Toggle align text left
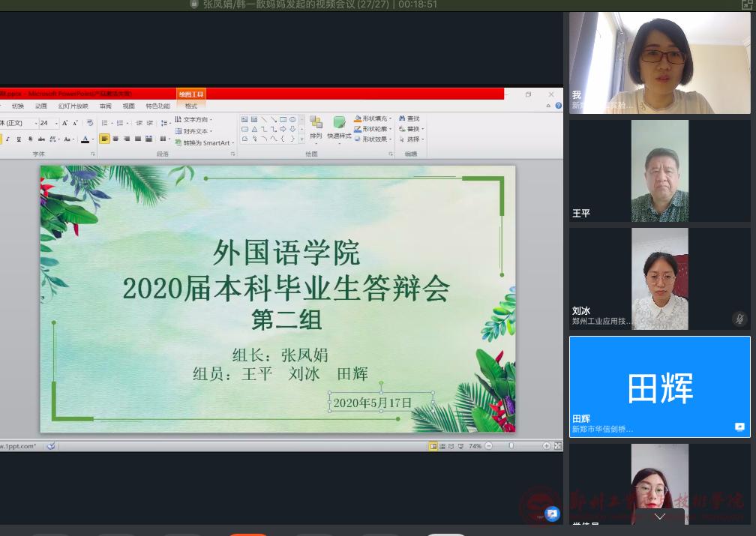756x536 pixels. [x=104, y=139]
